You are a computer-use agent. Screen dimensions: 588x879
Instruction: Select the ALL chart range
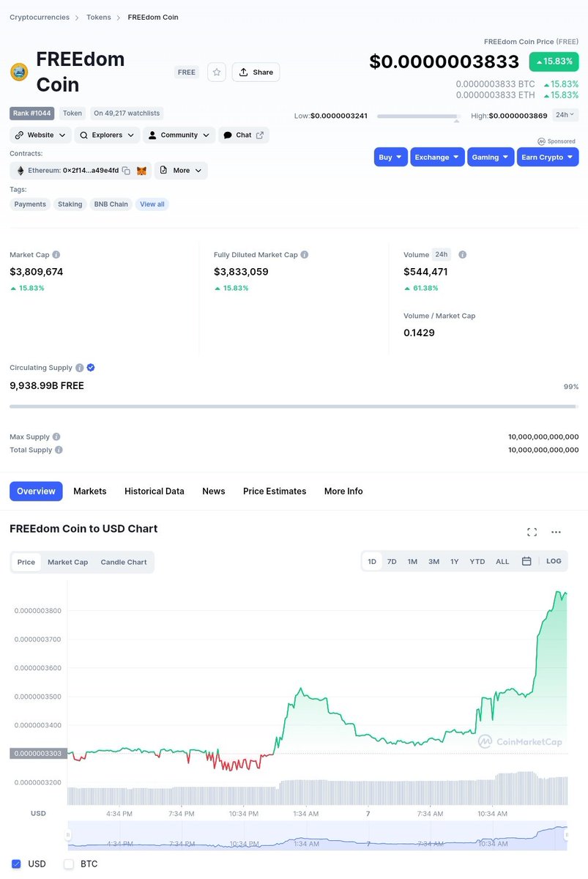[502, 561]
